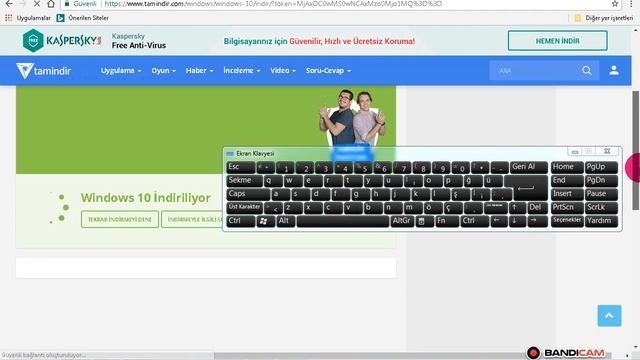This screenshot has width=640, height=360.
Task: Click the Pause key on on-screen keyboard
Action: coord(601,194)
